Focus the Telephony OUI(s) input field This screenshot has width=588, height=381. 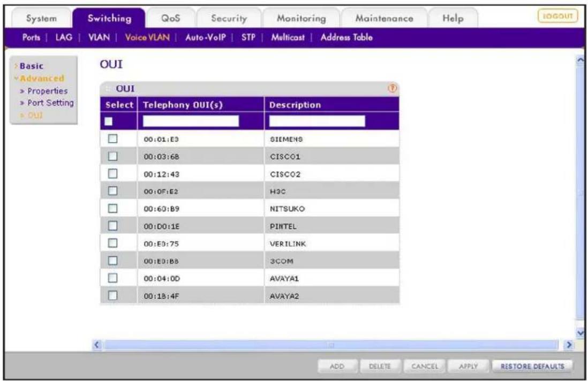click(191, 121)
